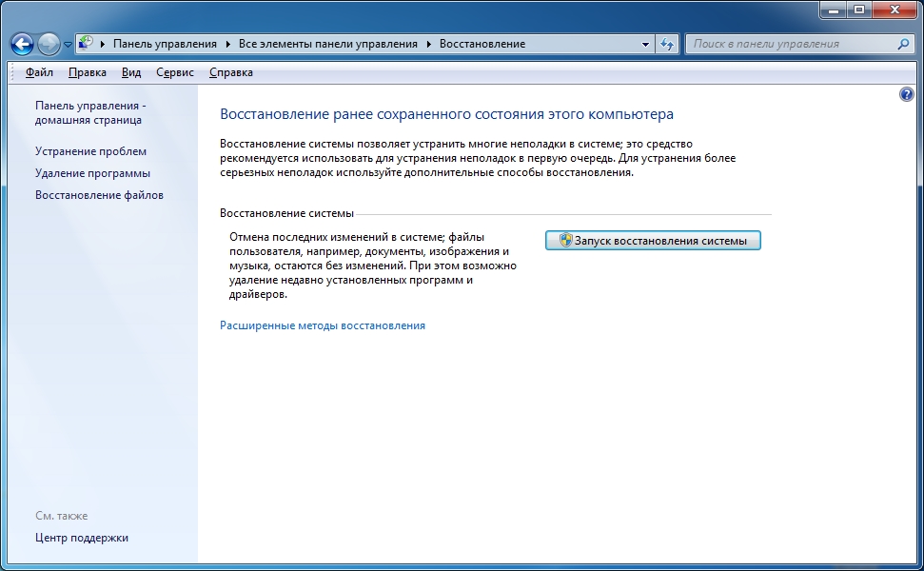Viewport: 924px width, 571px height.
Task: Focus the 'Поиск в панели управления' search field
Action: [790, 44]
